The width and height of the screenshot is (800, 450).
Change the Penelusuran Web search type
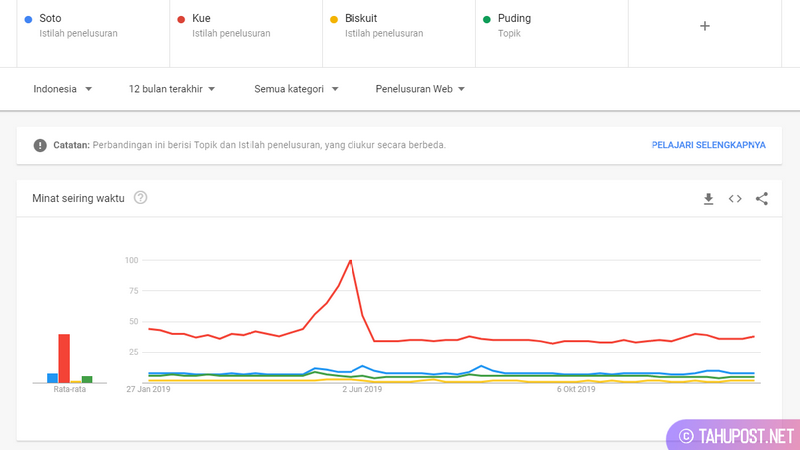click(x=420, y=89)
